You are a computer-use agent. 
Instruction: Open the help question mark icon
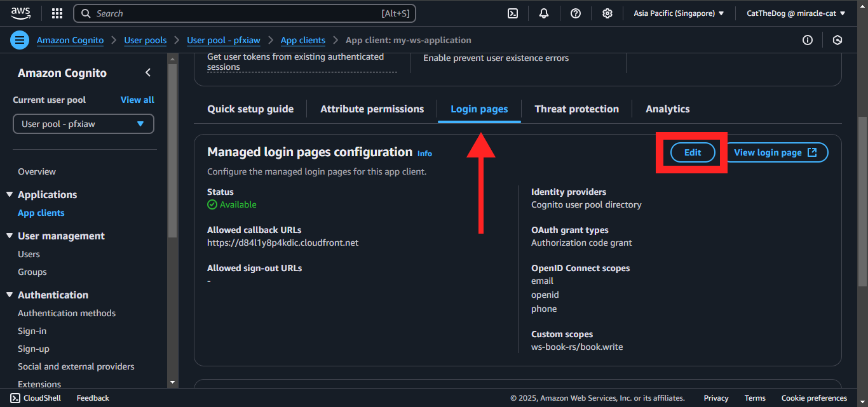click(576, 13)
